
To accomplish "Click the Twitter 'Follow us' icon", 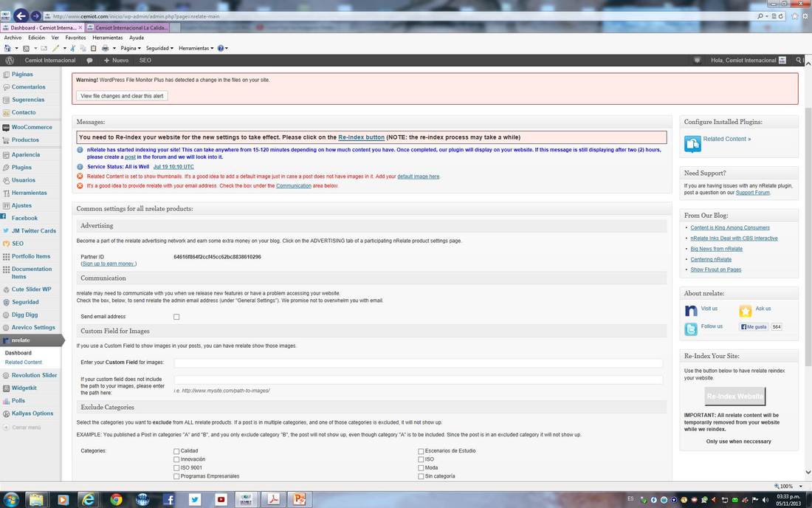I will (x=691, y=329).
